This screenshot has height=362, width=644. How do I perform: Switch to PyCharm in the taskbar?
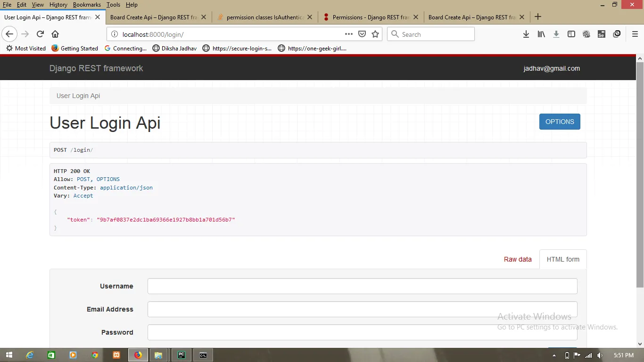click(x=181, y=355)
